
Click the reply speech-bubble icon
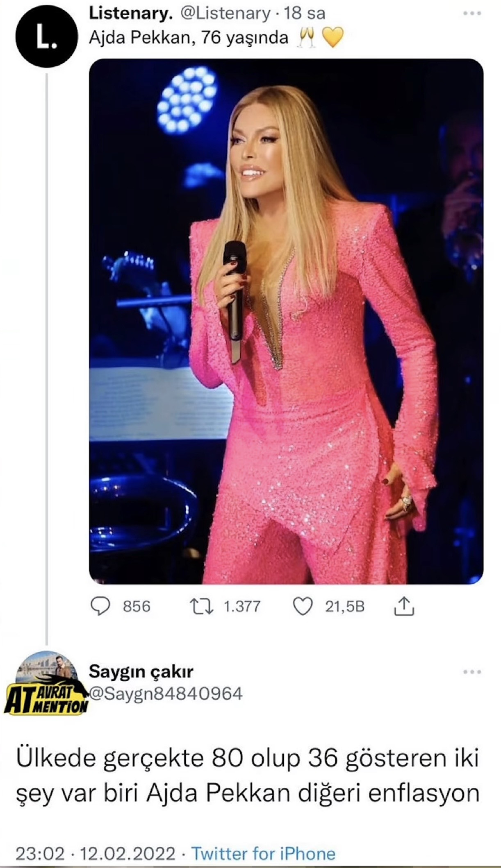[100, 606]
